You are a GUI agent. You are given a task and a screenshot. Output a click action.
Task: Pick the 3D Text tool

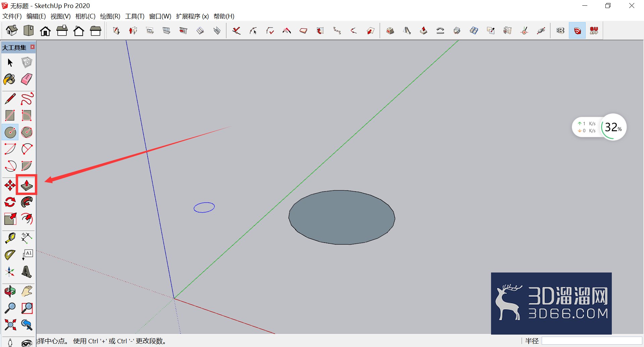(26, 271)
